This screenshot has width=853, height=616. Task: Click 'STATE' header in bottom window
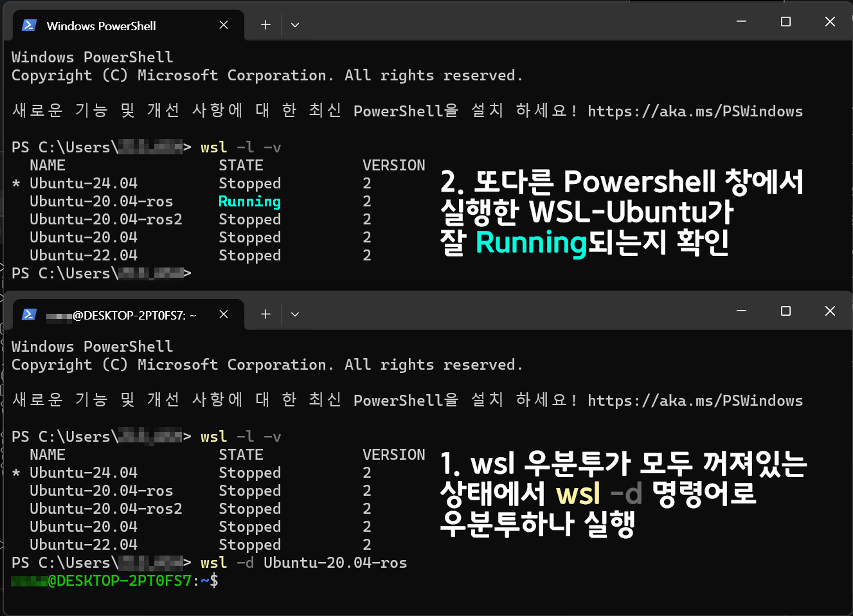click(x=241, y=455)
